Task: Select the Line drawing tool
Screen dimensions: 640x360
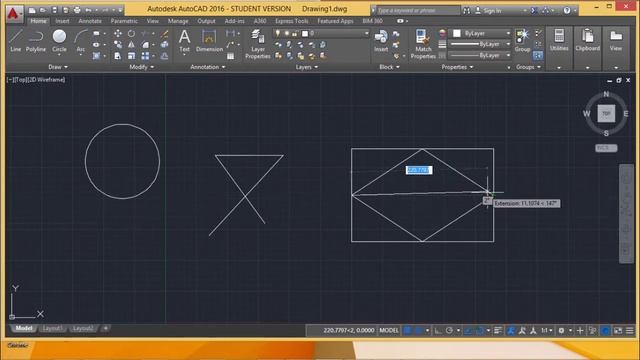Action: (16, 40)
